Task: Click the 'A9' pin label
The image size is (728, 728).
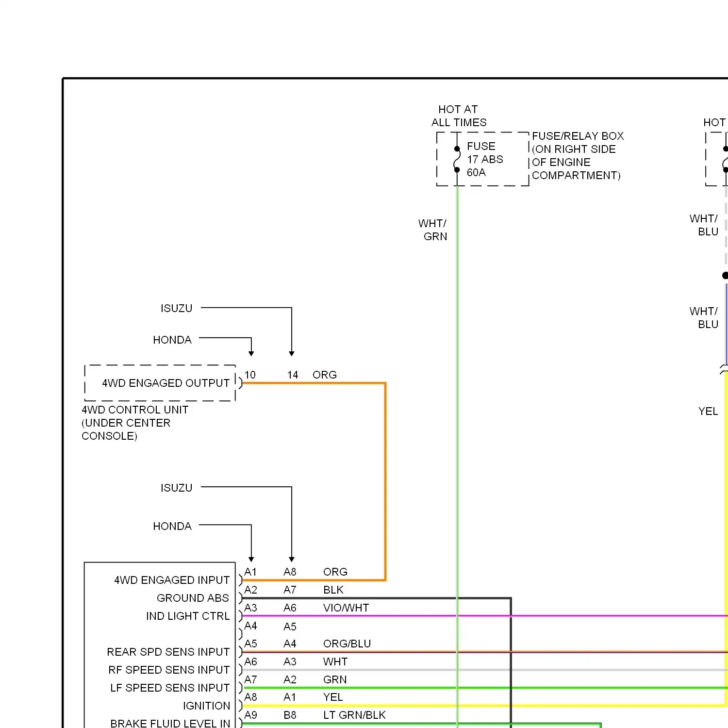Action: point(250,715)
